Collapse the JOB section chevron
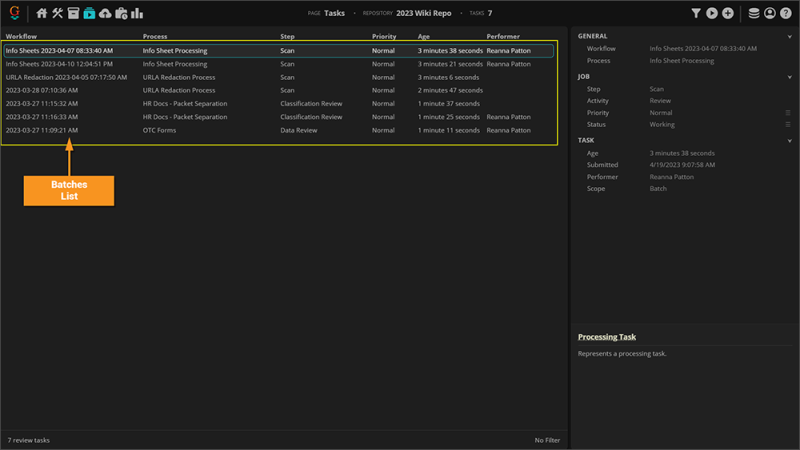Screen dimensions: 800x450 pos(790,77)
